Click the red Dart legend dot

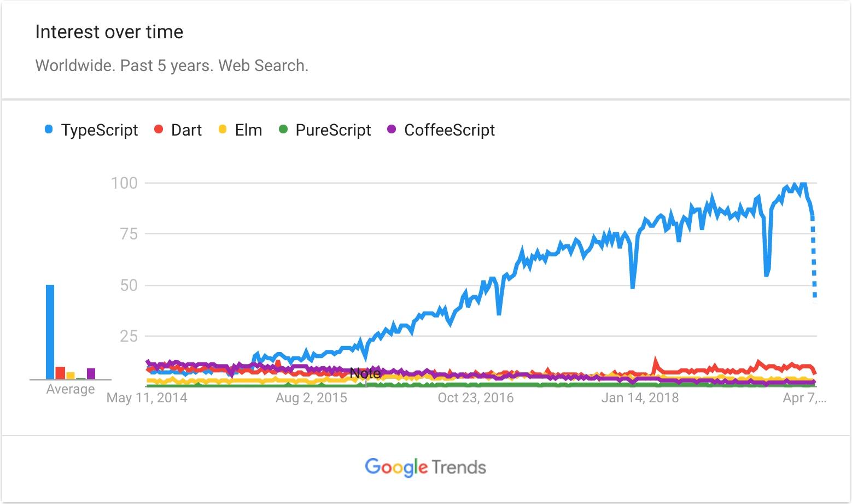coord(159,130)
